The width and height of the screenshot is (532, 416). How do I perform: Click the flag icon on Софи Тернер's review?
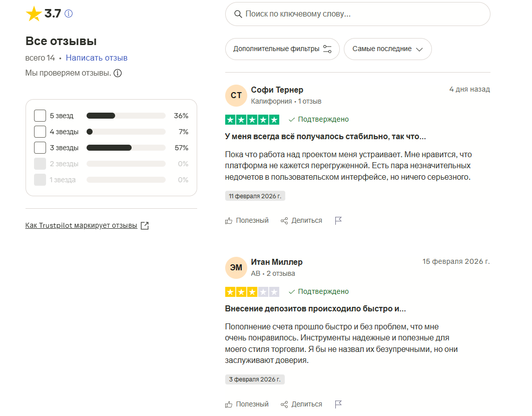[338, 221]
